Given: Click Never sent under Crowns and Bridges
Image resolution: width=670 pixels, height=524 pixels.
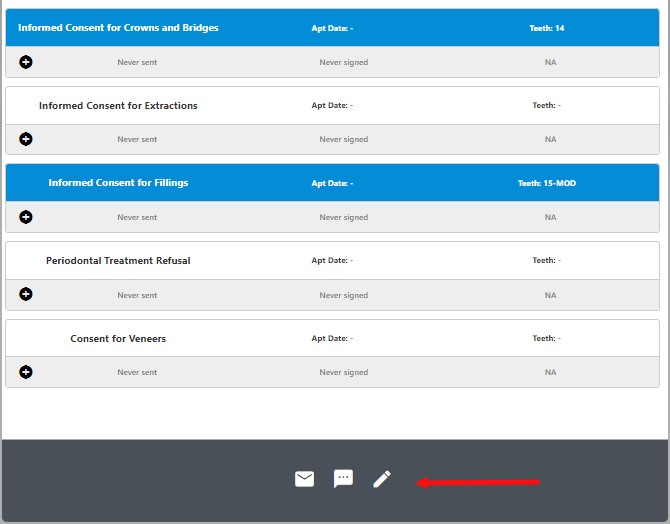Looking at the screenshot, I should pos(137,62).
